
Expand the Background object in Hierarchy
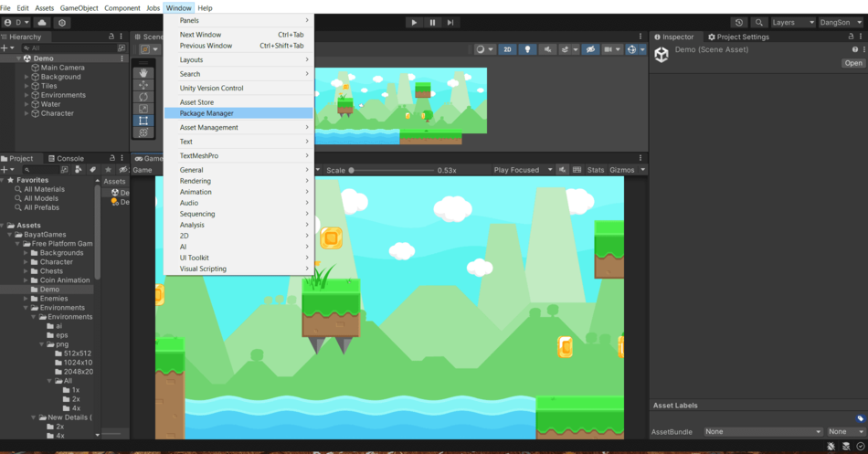click(26, 77)
